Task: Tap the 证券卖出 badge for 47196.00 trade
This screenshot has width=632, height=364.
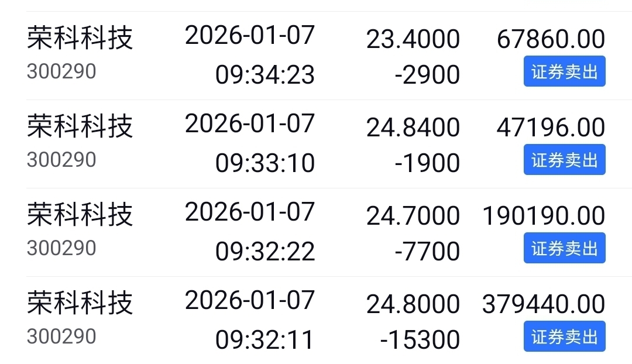Action: click(564, 160)
